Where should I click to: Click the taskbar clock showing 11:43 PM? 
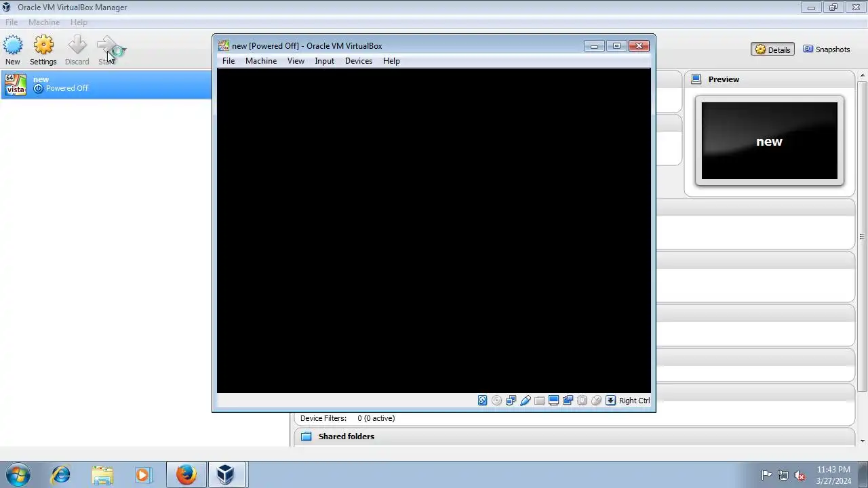coord(833,475)
